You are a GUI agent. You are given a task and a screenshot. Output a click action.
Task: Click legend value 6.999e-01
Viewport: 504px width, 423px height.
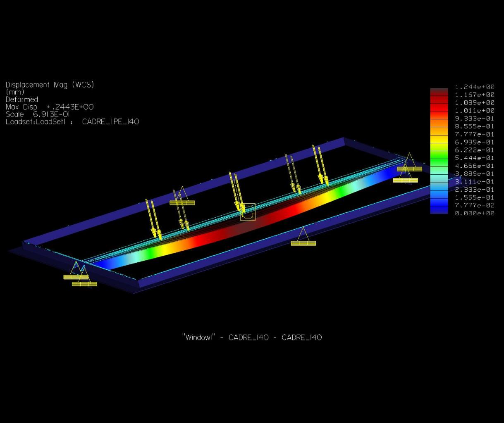(475, 142)
